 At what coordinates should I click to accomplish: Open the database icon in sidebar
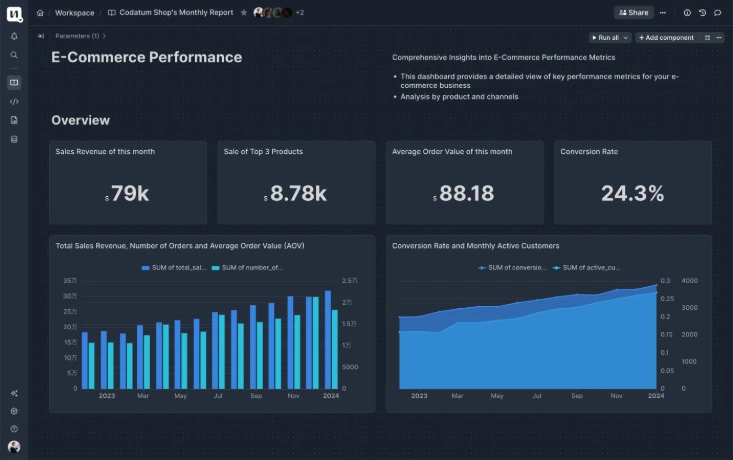(x=14, y=139)
